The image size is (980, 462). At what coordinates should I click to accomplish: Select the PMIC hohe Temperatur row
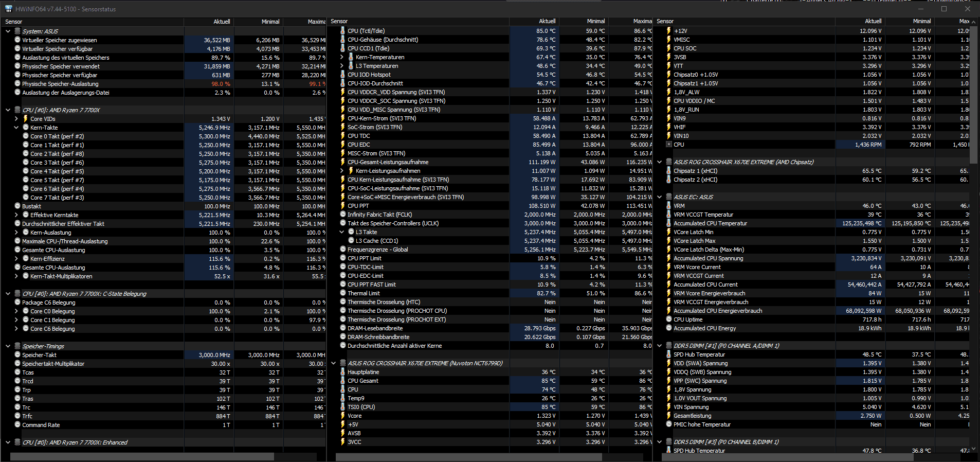[812, 424]
